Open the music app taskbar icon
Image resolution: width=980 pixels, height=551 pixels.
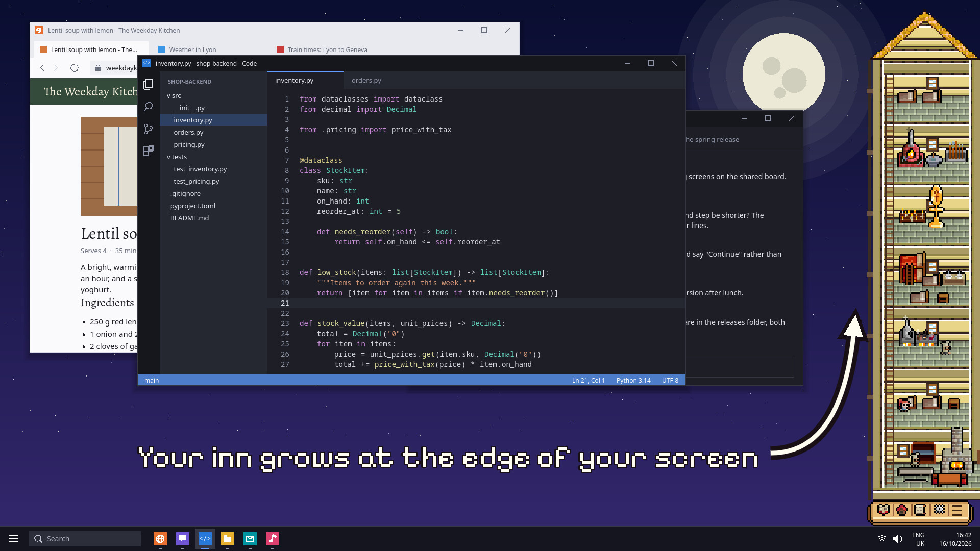pos(273,539)
